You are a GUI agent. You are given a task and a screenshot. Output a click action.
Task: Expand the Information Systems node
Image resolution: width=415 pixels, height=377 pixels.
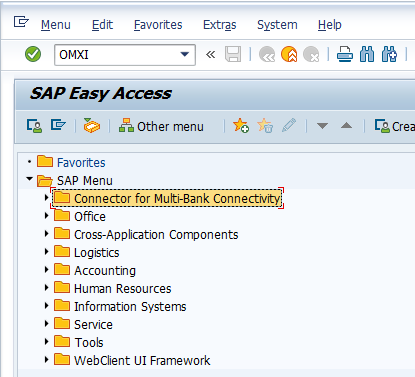point(47,306)
